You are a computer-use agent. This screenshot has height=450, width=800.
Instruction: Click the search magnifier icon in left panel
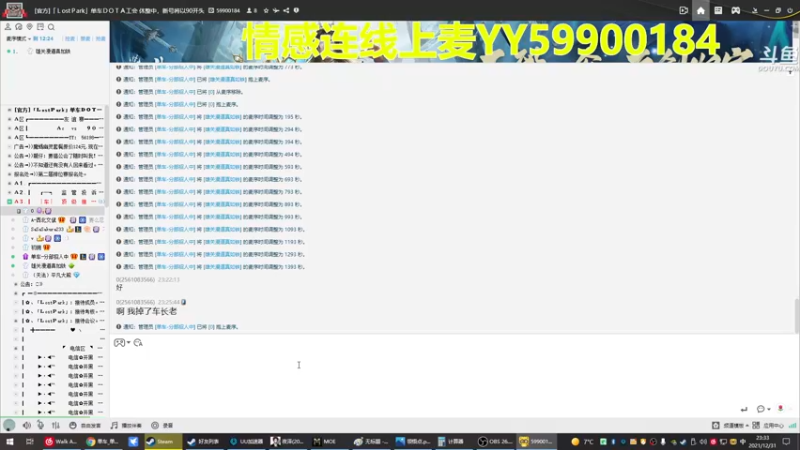(x=51, y=27)
